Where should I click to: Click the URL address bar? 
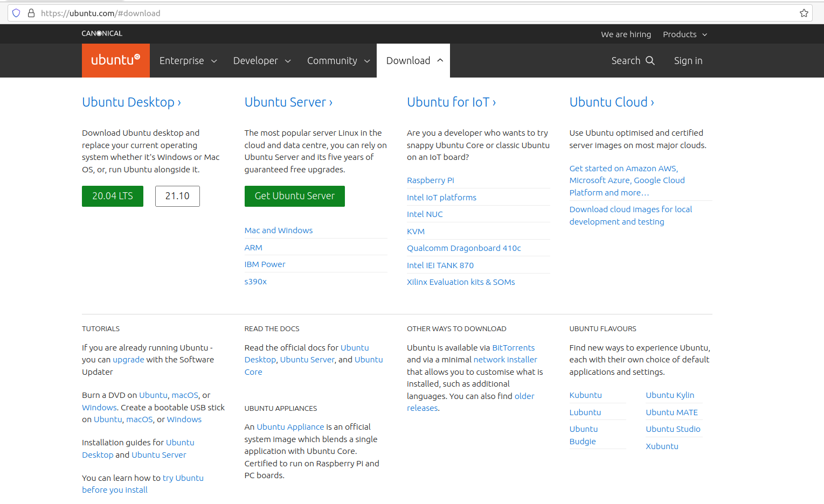click(x=410, y=13)
